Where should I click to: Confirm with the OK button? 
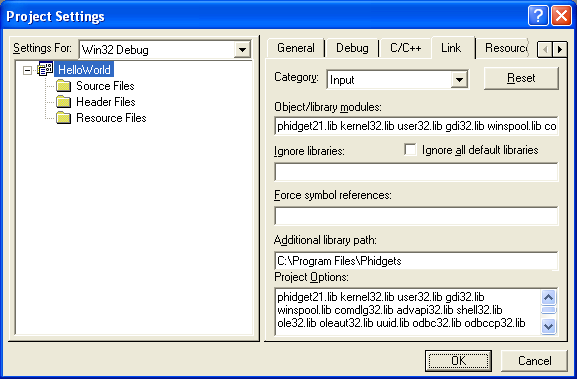459,361
